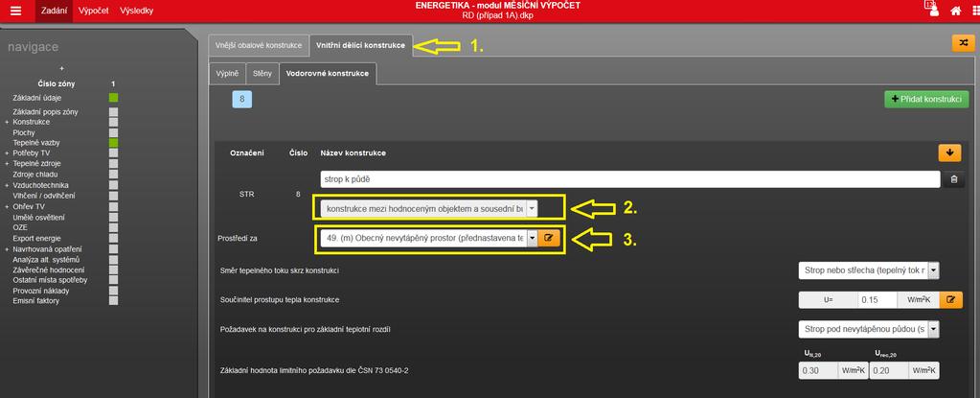Expand Vzduchotechnika in navigation
The image size is (980, 398).
pos(7,185)
